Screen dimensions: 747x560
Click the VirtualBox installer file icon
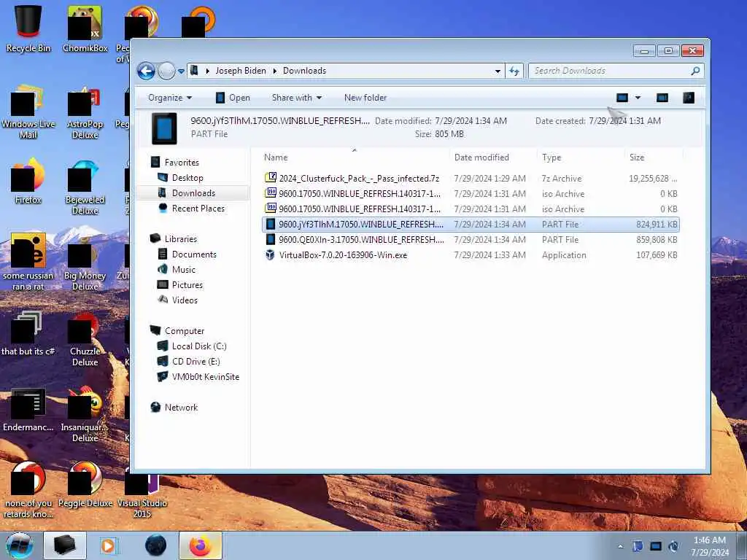[270, 254]
